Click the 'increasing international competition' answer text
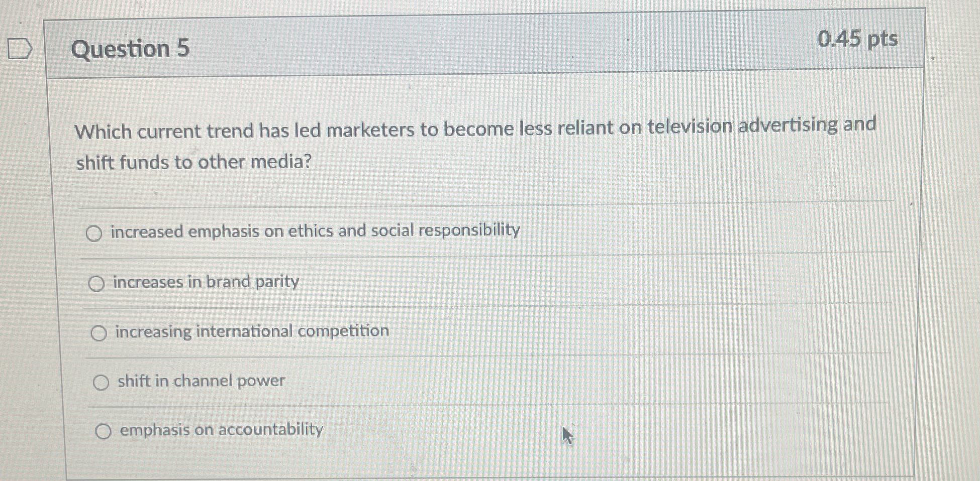 point(250,331)
